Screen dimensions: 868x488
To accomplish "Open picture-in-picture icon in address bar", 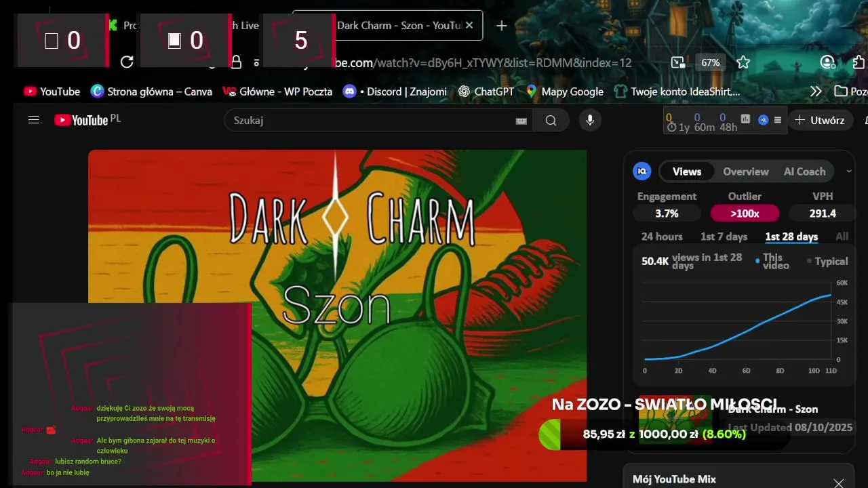I will click(678, 62).
